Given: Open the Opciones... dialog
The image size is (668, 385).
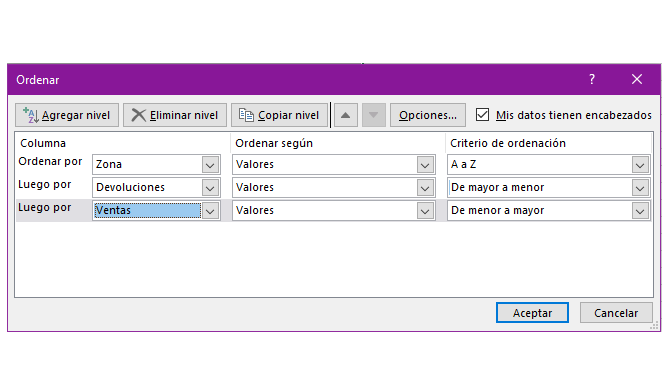Looking at the screenshot, I should coord(428,115).
